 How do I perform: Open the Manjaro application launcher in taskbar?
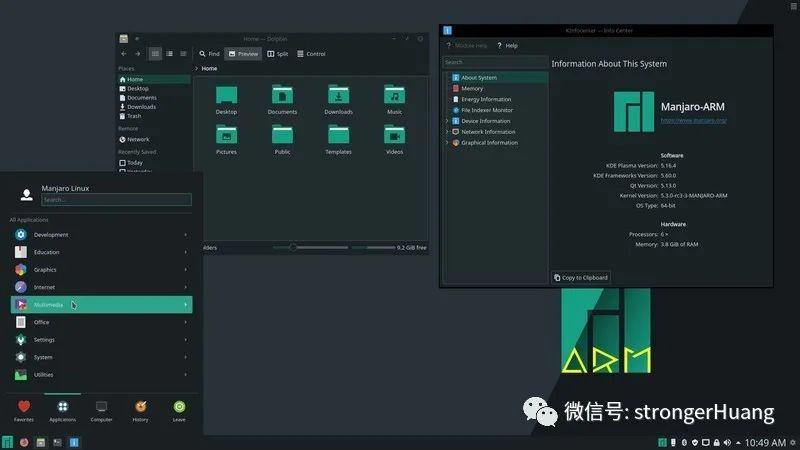click(x=7, y=442)
